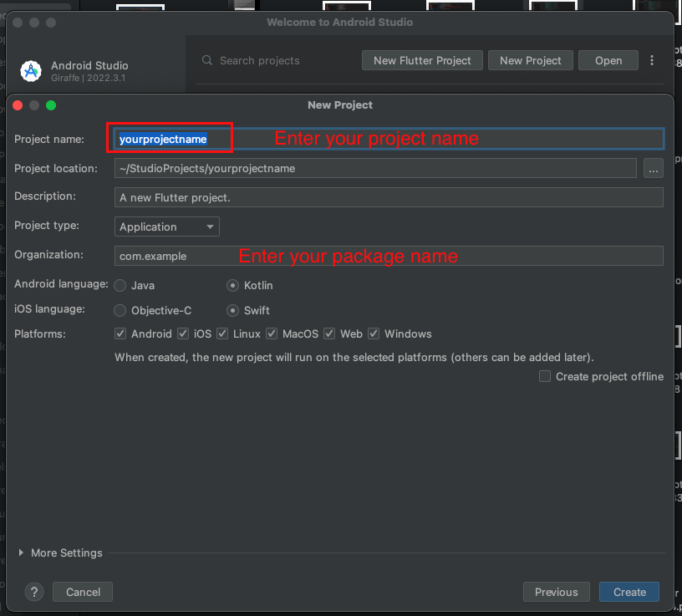Uncheck the Android platform checkbox

pos(120,333)
